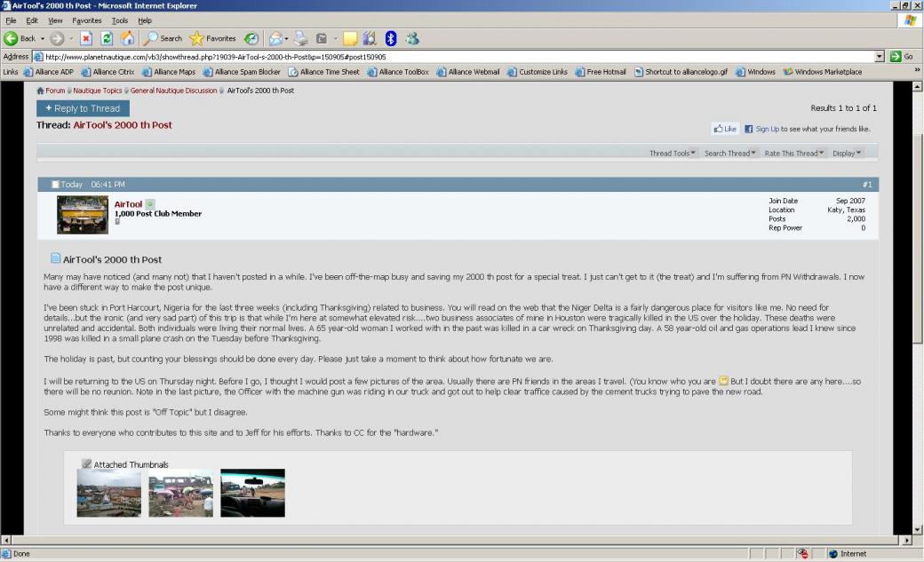Screen dimensions: 924x562
Task: Click the Print icon in the toolbar
Action: [x=301, y=38]
